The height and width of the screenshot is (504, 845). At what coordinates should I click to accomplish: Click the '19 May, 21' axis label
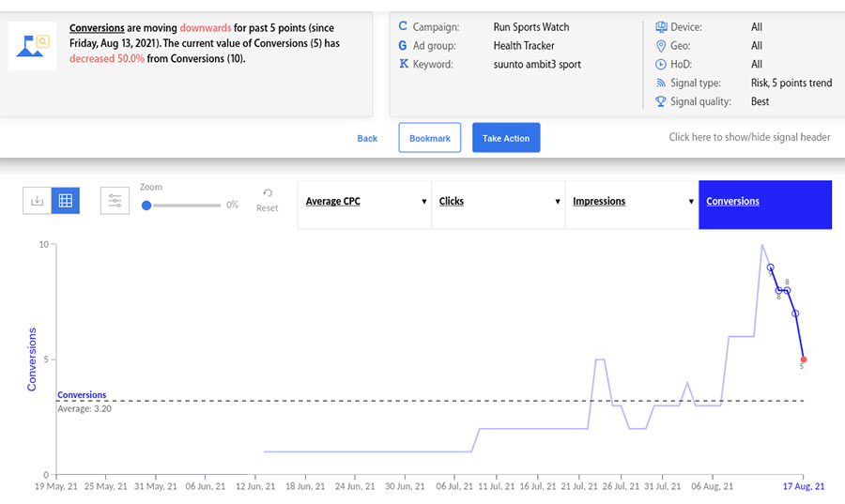tap(56, 486)
